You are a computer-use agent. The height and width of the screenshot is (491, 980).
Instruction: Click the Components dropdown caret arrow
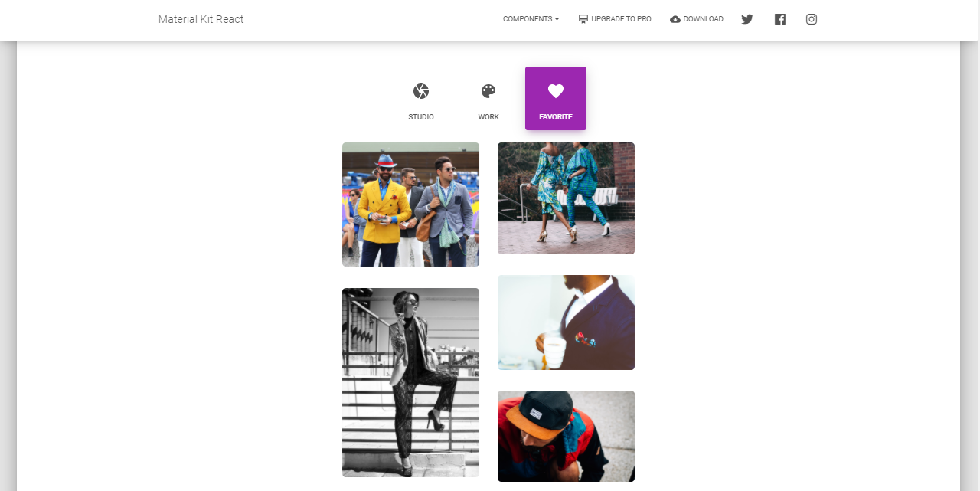557,19
